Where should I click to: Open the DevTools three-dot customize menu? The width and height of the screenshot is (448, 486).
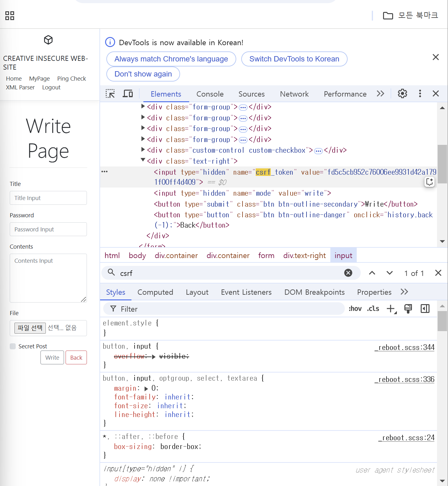[x=420, y=93]
